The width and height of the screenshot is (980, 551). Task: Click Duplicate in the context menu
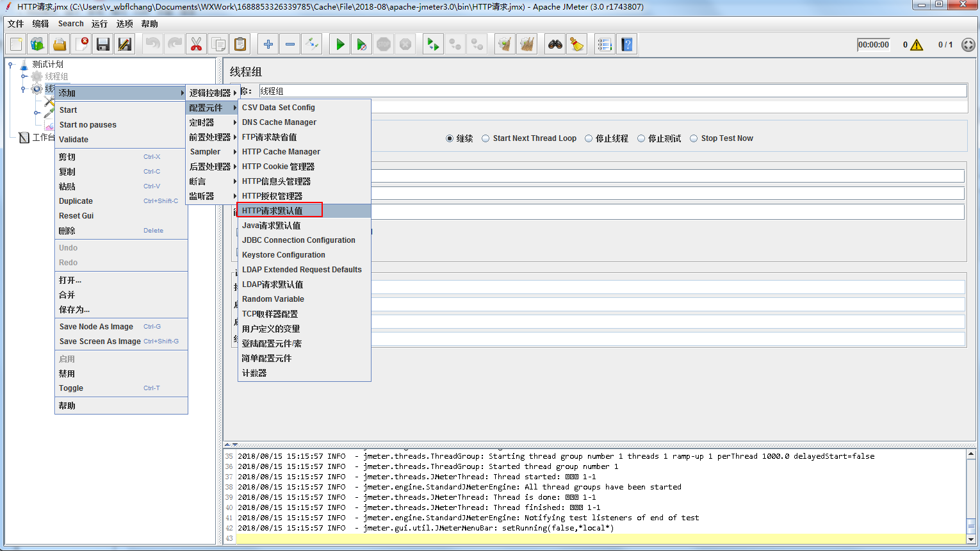tap(121, 201)
